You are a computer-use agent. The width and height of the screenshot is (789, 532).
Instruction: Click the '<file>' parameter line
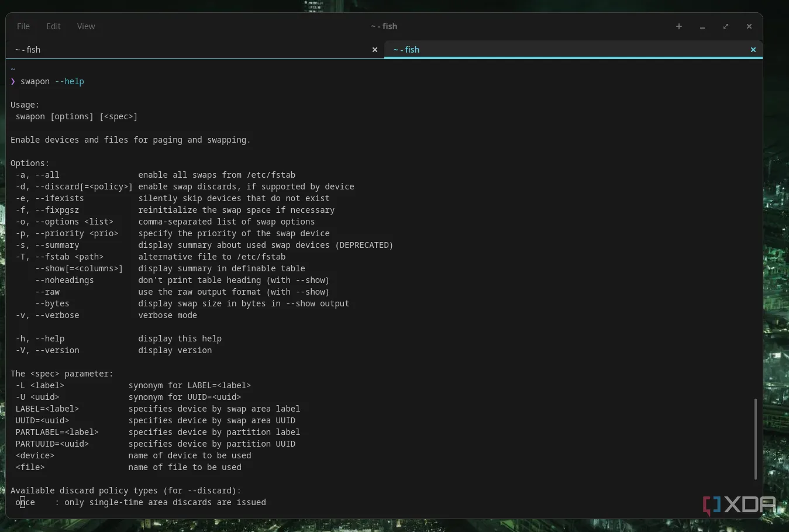128,467
